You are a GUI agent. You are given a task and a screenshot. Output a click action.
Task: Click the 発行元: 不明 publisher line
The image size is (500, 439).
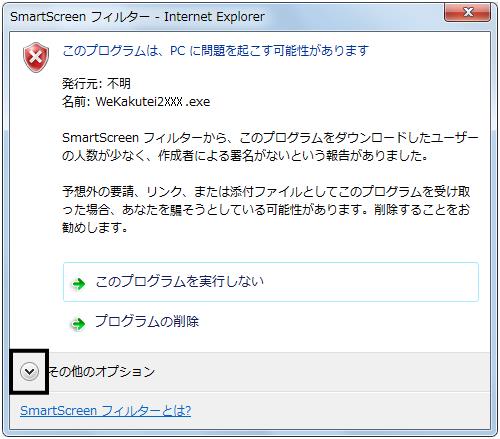96,83
